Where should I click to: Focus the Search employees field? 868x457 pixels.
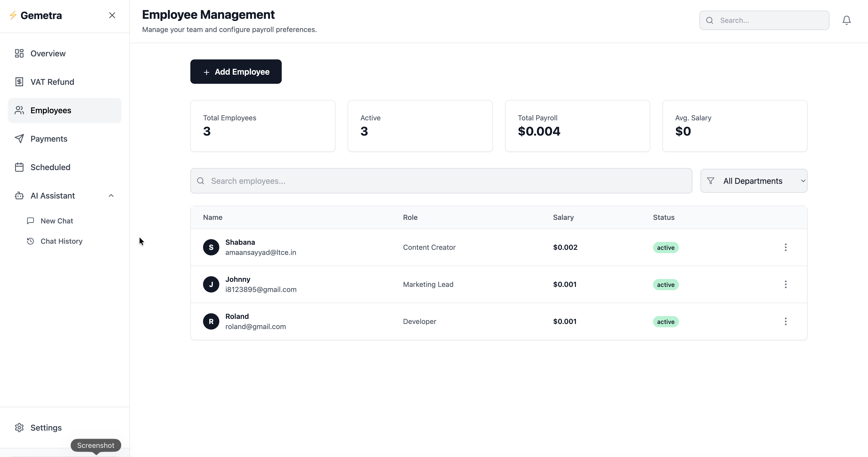coord(441,181)
